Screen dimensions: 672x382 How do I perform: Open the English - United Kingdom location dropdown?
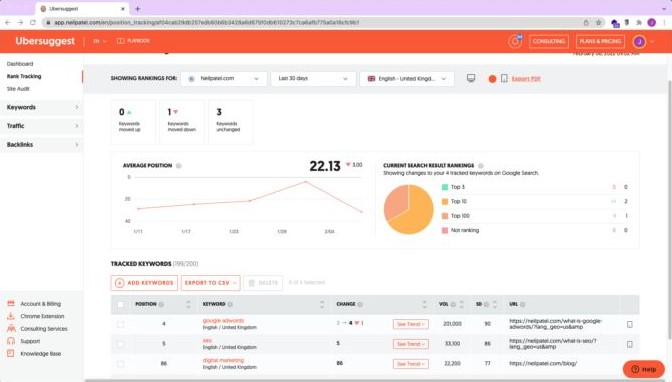click(407, 79)
